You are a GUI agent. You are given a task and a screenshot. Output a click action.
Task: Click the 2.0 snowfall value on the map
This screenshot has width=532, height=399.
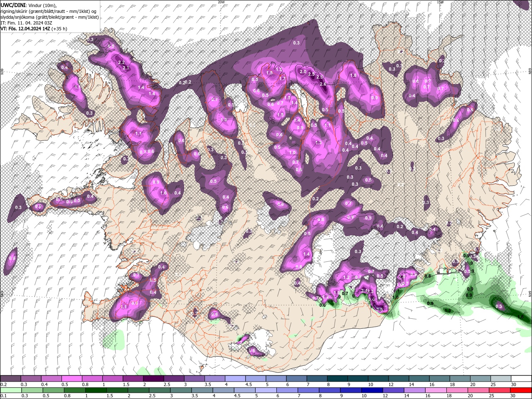(x=303, y=71)
